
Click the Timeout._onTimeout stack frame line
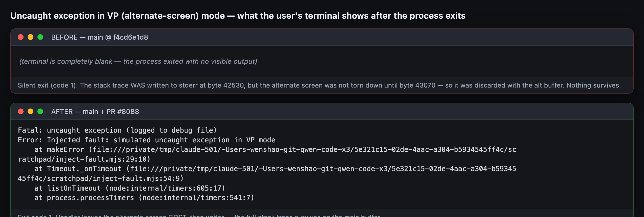[x=267, y=174]
